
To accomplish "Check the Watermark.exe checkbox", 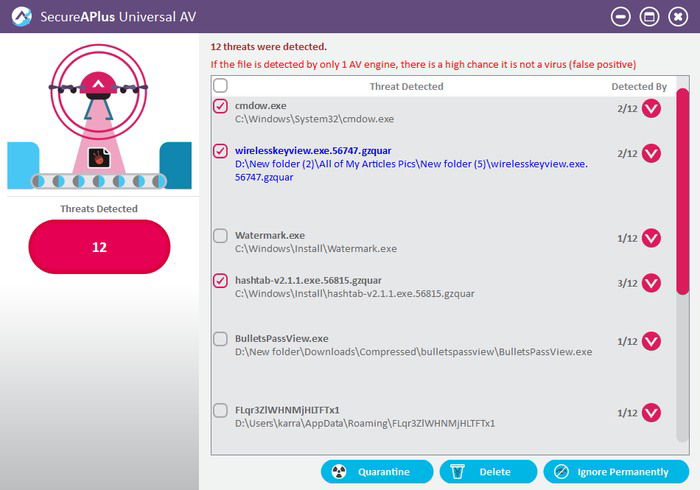I will point(220,236).
